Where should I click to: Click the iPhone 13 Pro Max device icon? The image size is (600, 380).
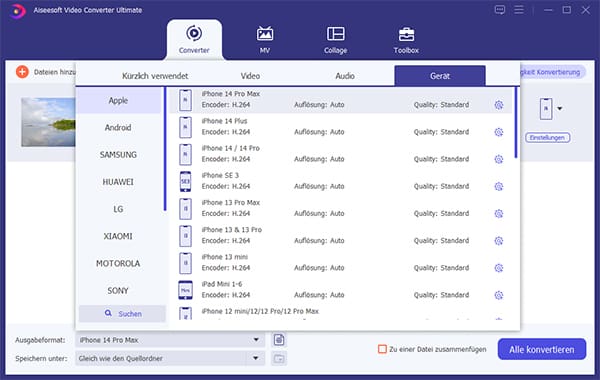click(186, 209)
